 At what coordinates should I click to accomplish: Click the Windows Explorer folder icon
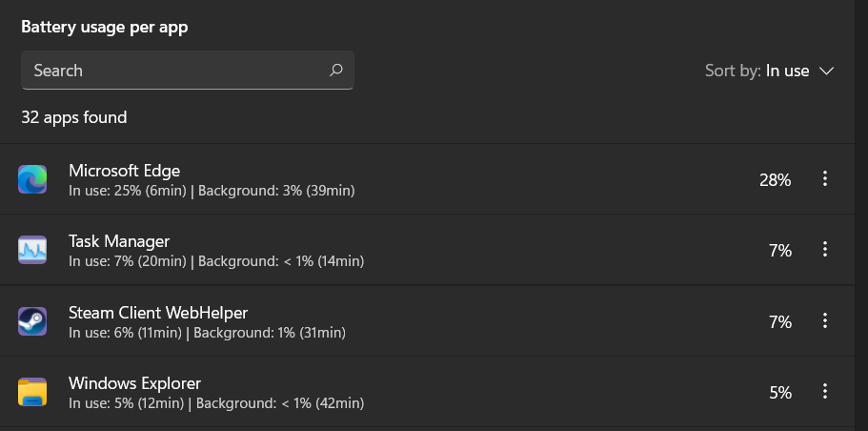pos(32,392)
